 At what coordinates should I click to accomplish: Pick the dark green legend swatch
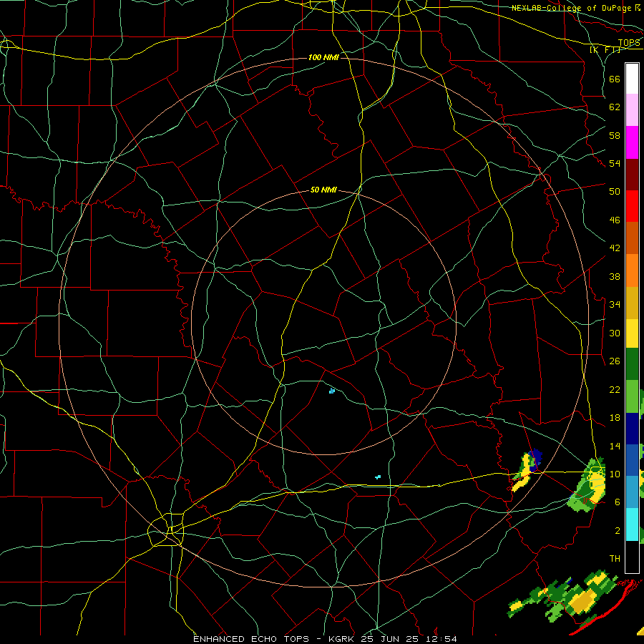point(632,364)
